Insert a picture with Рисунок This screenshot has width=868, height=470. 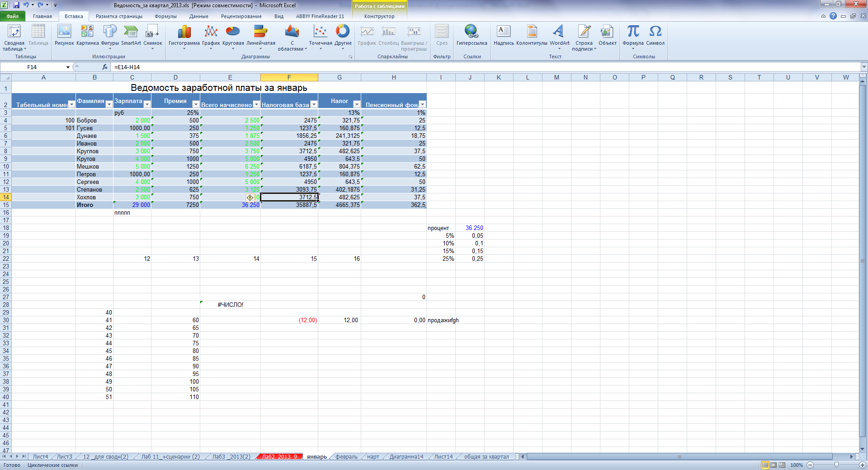point(64,35)
